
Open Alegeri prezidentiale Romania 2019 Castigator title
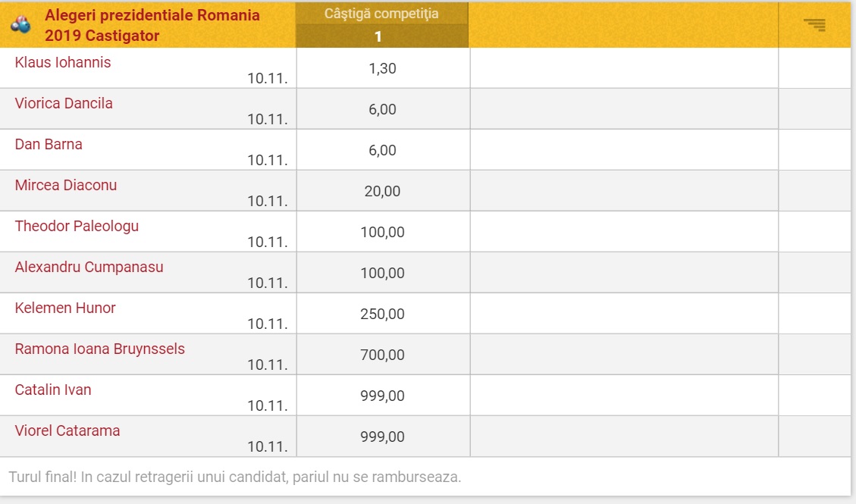point(152,25)
